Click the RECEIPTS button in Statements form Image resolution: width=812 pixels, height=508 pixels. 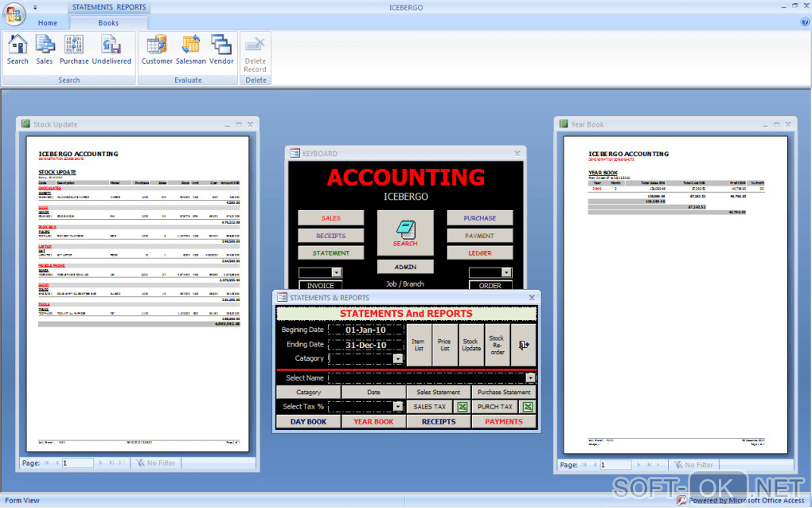[x=439, y=421]
